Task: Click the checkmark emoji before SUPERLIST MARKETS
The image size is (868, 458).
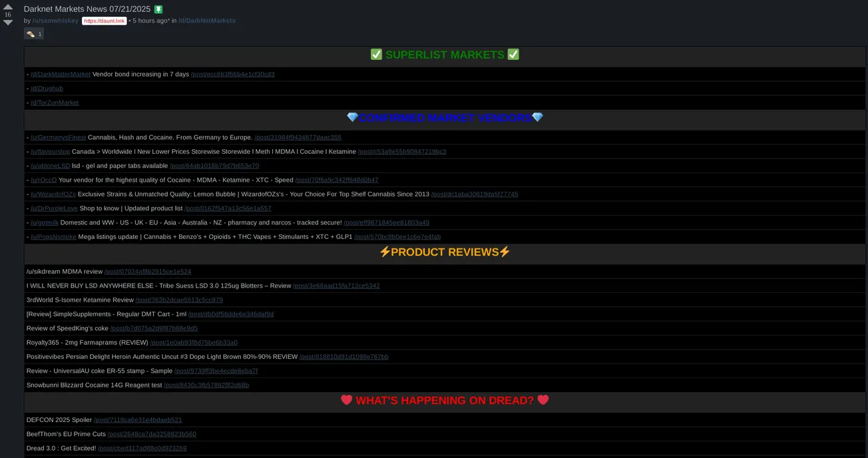Action: (x=375, y=55)
